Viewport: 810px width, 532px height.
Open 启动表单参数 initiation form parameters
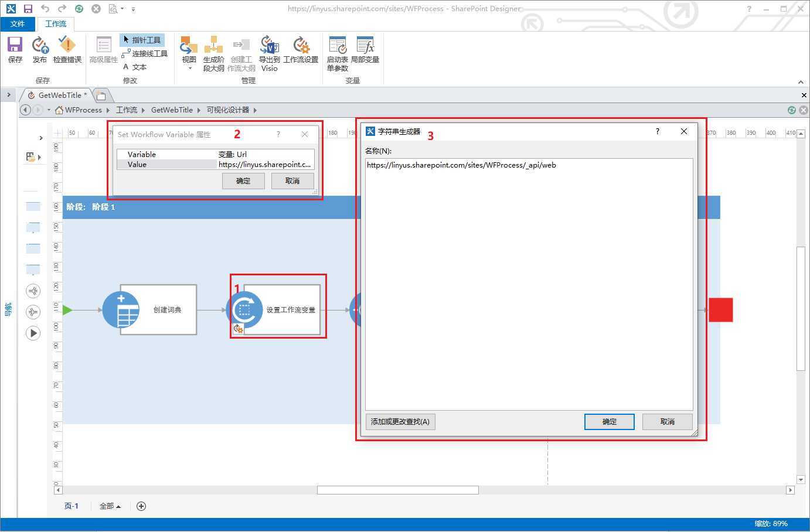[x=338, y=54]
